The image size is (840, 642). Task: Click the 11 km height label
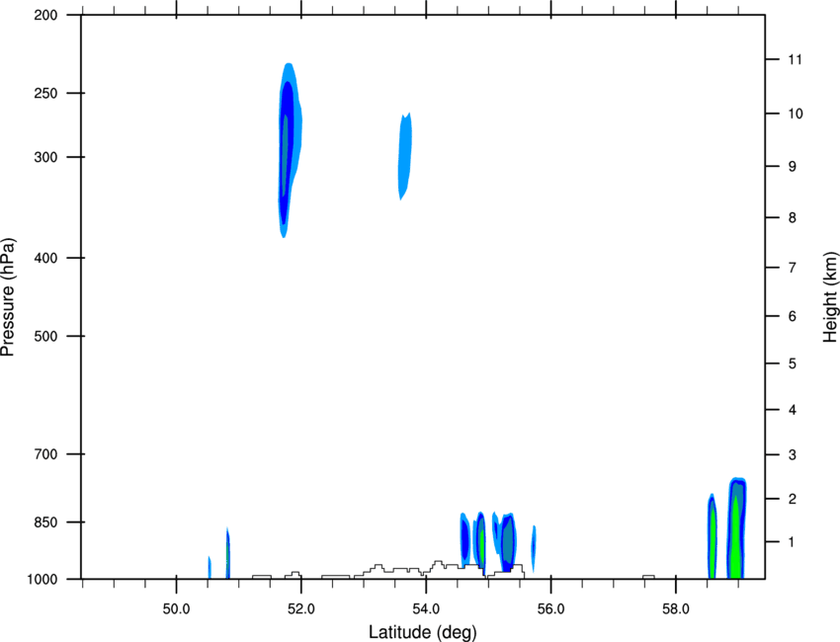[x=795, y=59]
